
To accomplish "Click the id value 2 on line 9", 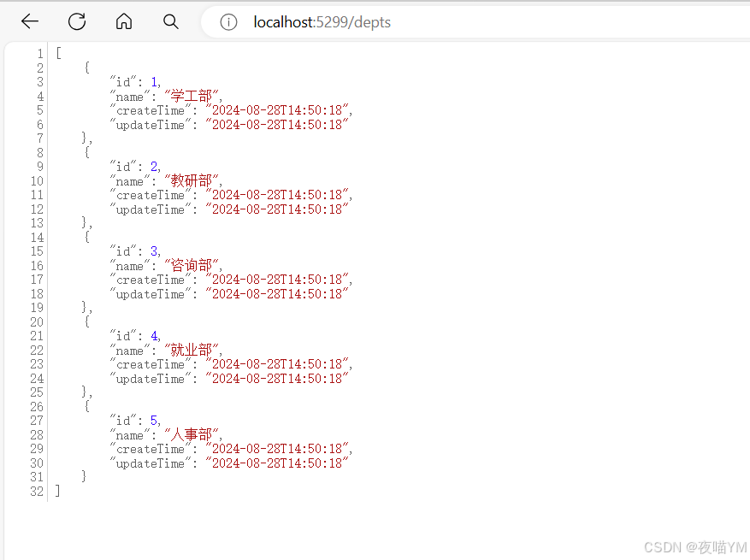I will click(x=154, y=167).
